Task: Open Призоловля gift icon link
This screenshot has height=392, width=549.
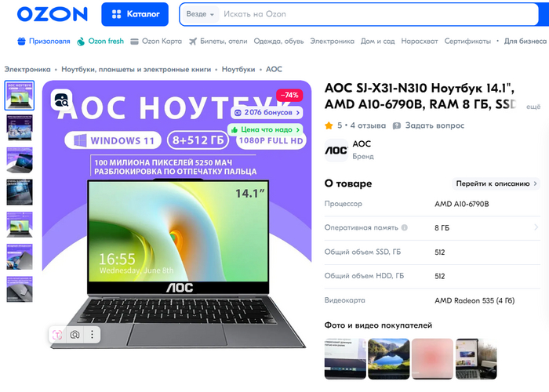Action: (21, 42)
